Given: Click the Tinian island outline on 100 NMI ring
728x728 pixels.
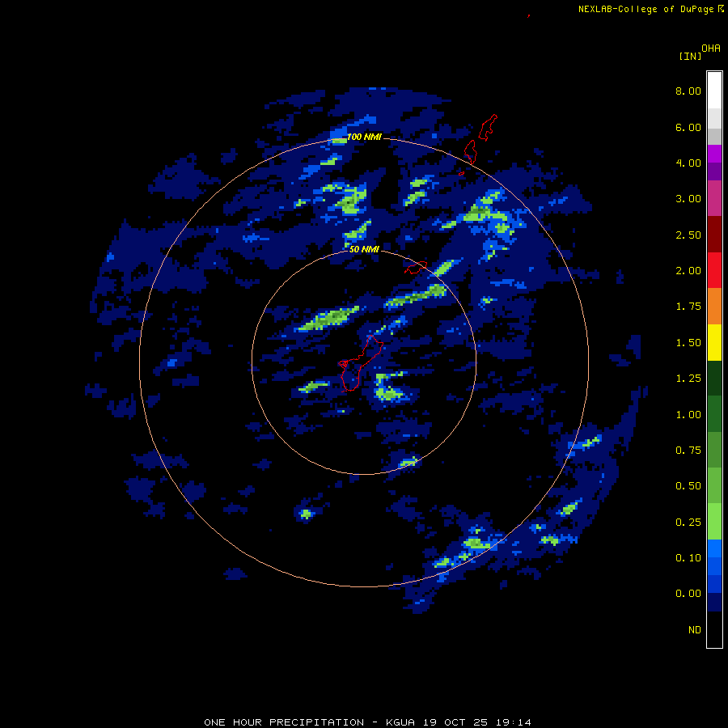Looking at the screenshot, I should click(x=470, y=152).
